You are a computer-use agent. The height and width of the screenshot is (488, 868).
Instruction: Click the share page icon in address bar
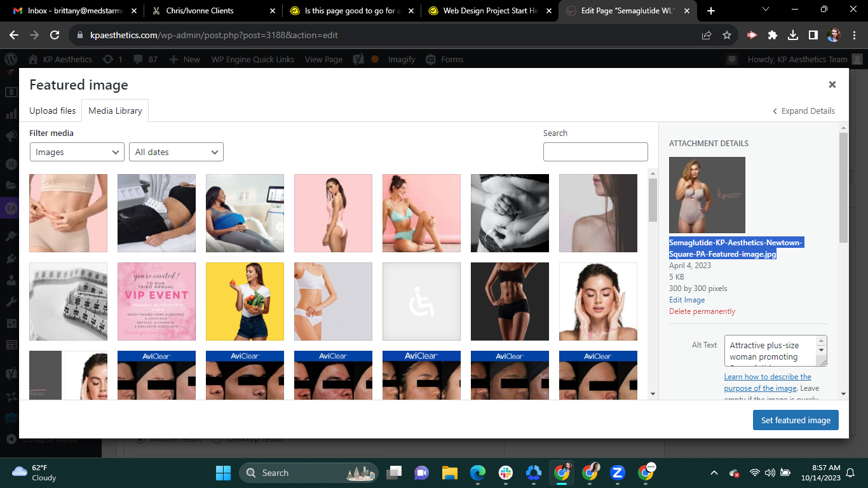pyautogui.click(x=707, y=36)
